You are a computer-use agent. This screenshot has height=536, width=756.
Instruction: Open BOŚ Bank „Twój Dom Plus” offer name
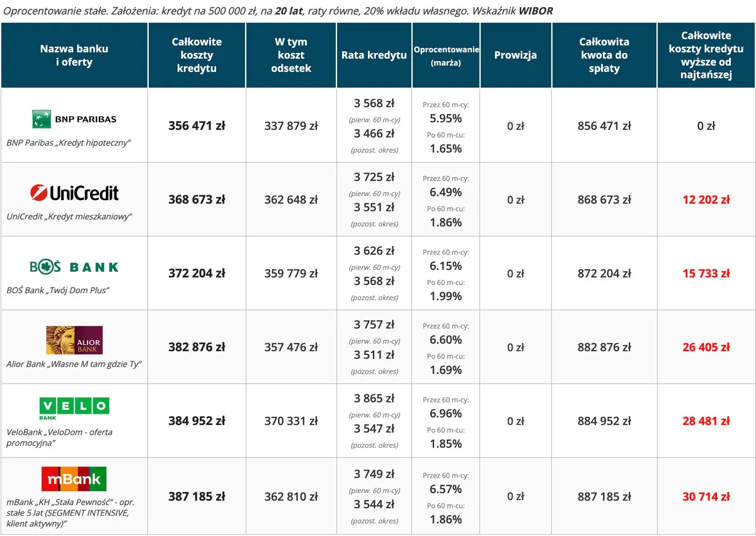click(58, 290)
